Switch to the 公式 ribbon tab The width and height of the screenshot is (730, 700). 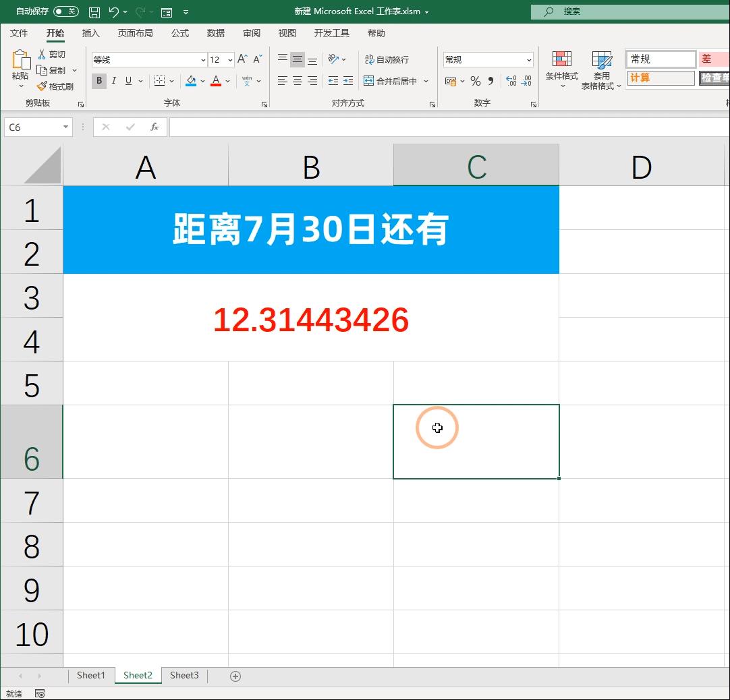coord(179,32)
